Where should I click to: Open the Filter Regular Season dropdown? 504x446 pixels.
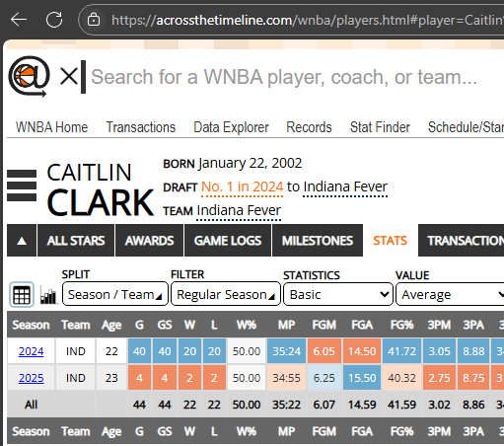[226, 294]
